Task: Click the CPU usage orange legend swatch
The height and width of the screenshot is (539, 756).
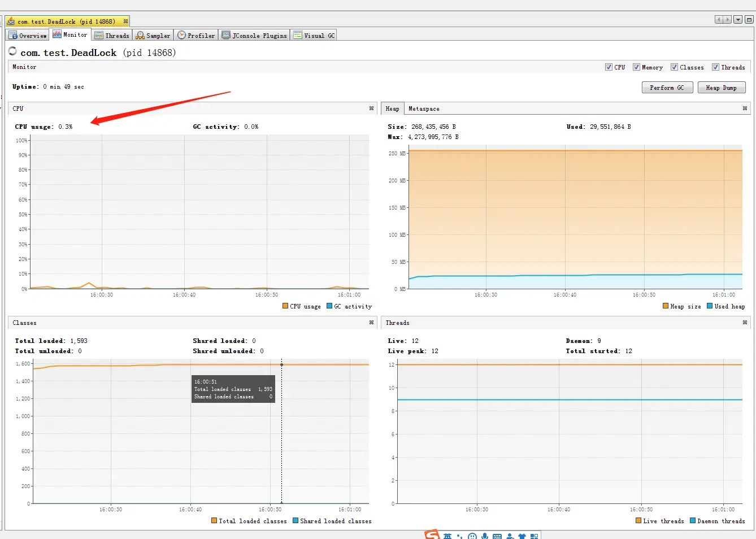Action: 285,306
